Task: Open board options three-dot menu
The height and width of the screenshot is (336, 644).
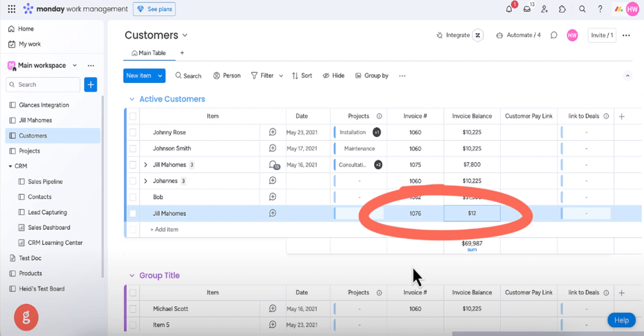Action: click(x=626, y=35)
